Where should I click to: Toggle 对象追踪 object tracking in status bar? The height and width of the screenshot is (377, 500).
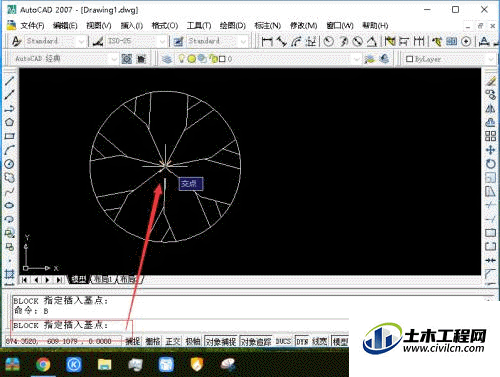coord(256,341)
